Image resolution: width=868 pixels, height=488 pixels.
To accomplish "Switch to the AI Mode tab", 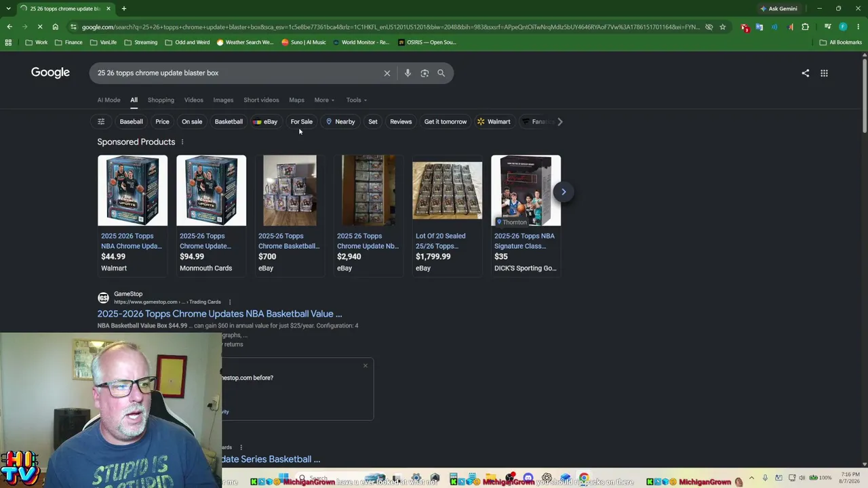I will coord(108,100).
